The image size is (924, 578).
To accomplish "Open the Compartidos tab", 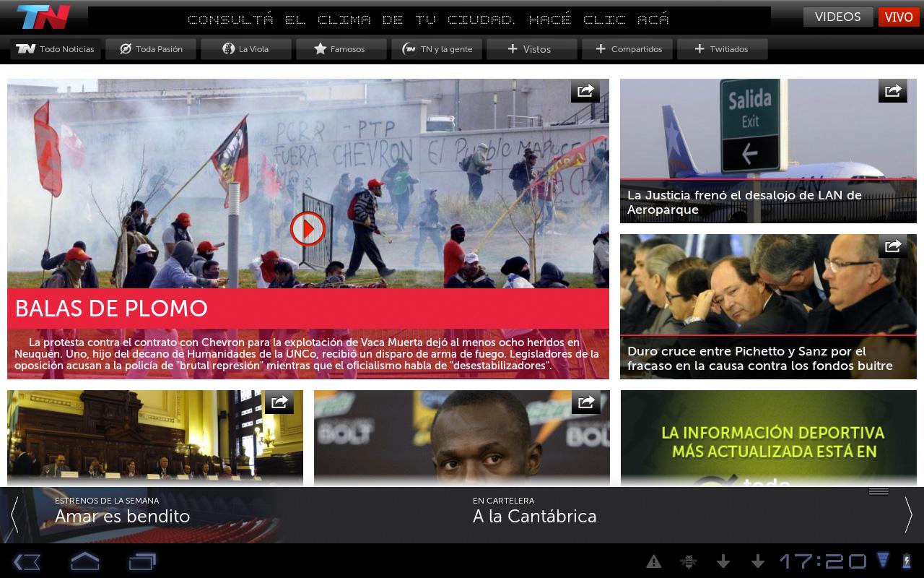I will pos(627,49).
